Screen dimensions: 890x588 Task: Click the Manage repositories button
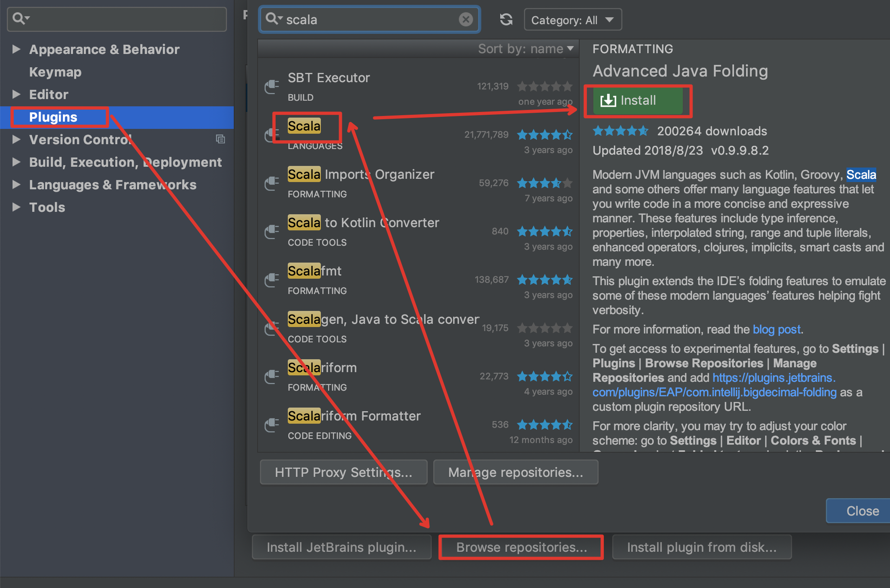coord(516,472)
